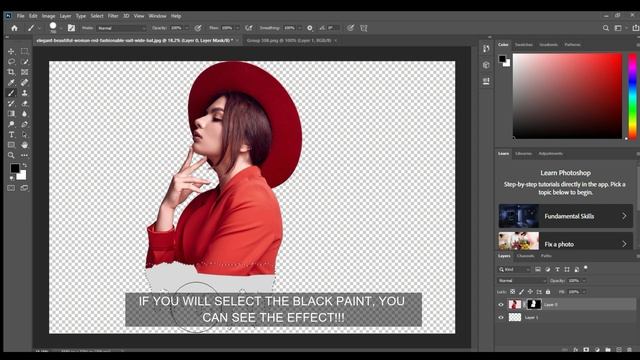Hide Layer 0 using its eye icon
640x360 pixels.
click(501, 304)
